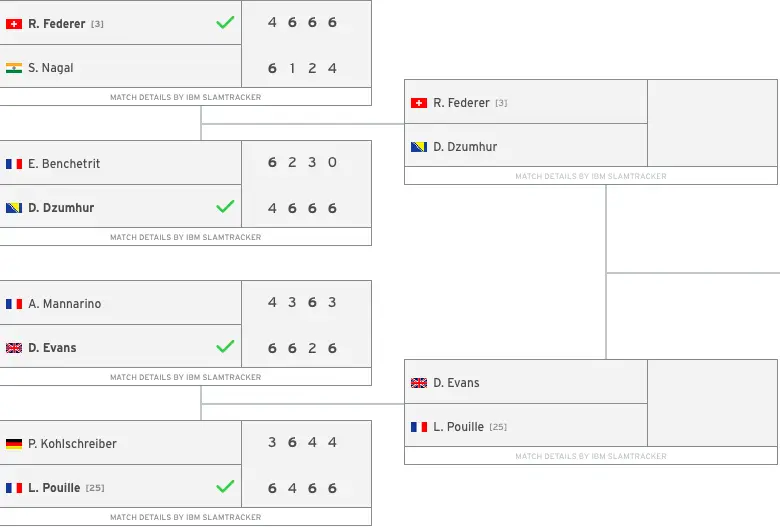Viewport: 780px width, 527px height.
Task: Click the French flag beside E. Benchetrit
Action: click(x=14, y=164)
